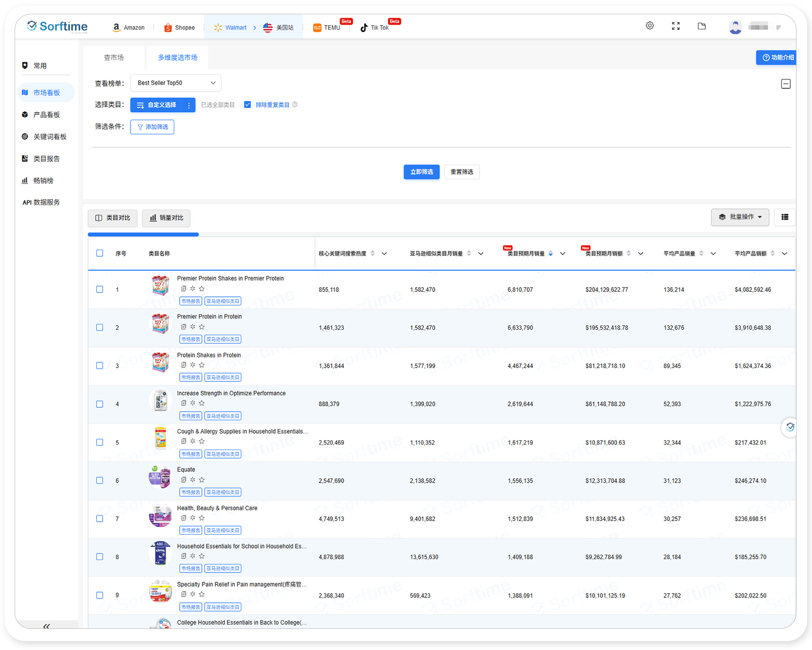
Task: Collapse the left sidebar with double chevron
Action: [x=47, y=626]
